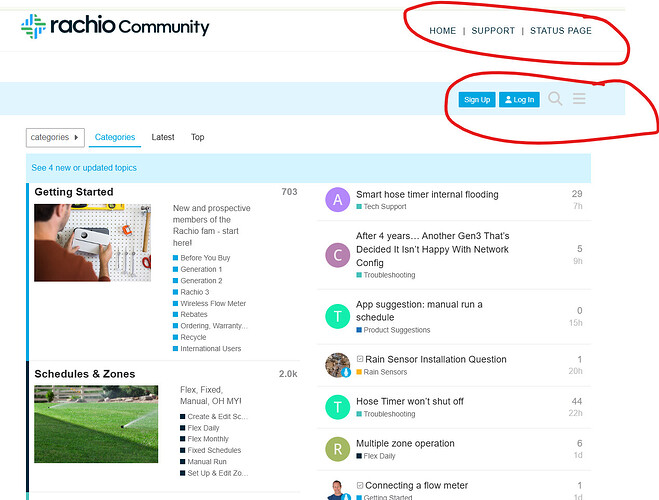659x500 pixels.
Task: Open the Getting Started category
Action: (x=74, y=192)
